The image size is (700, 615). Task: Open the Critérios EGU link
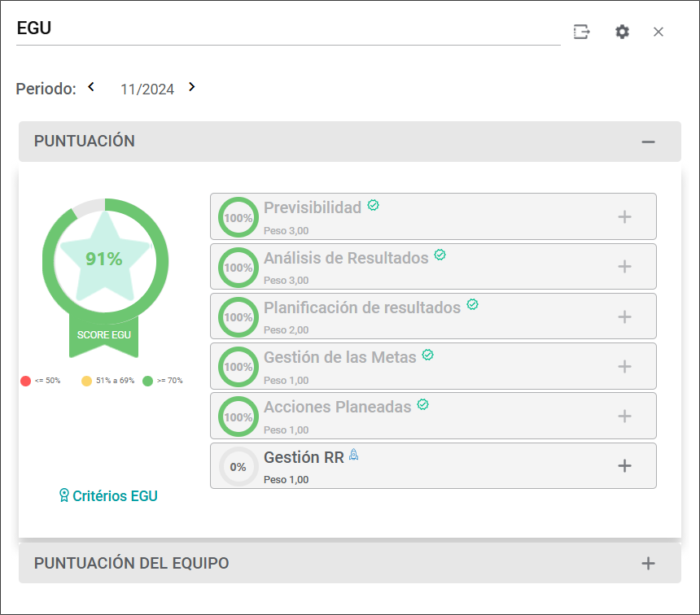point(108,495)
